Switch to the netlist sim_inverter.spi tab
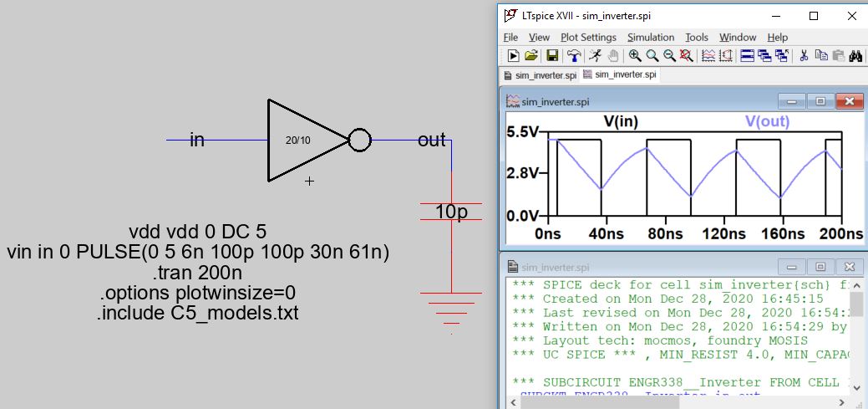The height and width of the screenshot is (409, 868). click(541, 74)
